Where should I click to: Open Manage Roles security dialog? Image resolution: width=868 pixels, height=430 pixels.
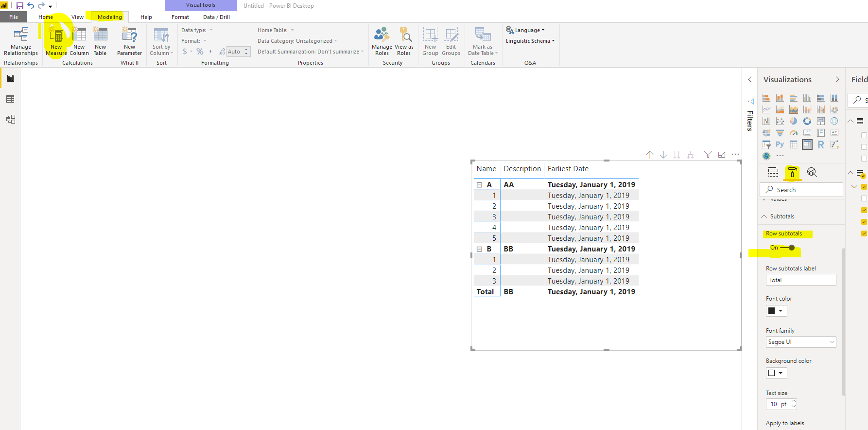click(x=382, y=41)
